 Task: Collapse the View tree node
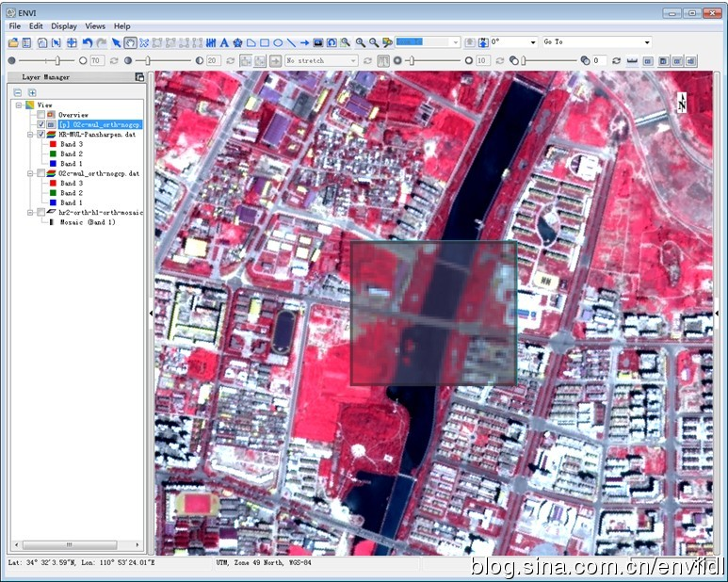click(18, 105)
